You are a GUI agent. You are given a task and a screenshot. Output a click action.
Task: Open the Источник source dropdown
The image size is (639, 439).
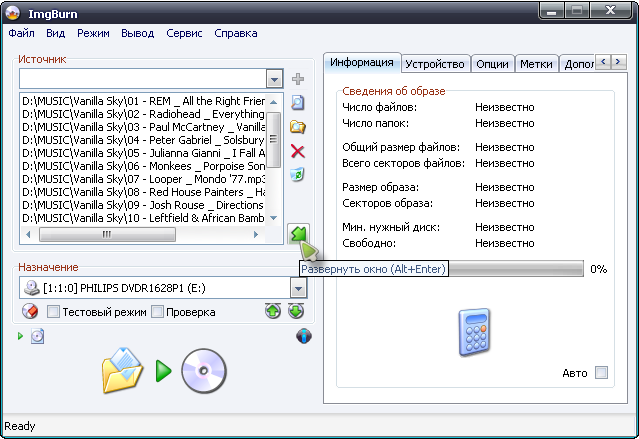(x=274, y=79)
